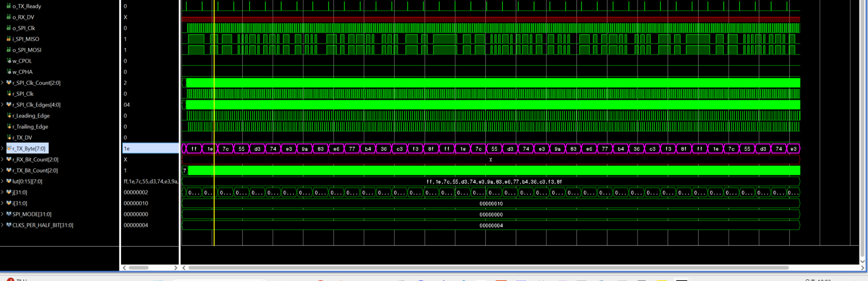
Task: Select the w_CPOL wire icon
Action: pyautogui.click(x=9, y=61)
